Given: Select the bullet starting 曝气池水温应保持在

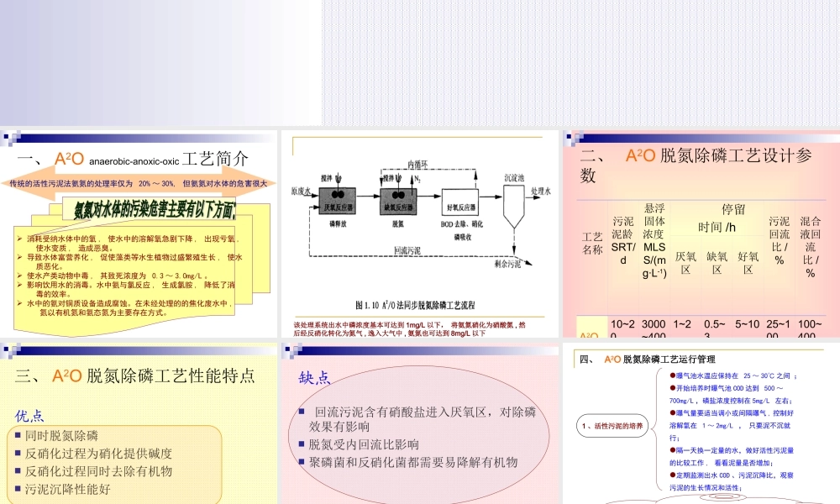Looking at the screenshot, I should coord(733,376).
